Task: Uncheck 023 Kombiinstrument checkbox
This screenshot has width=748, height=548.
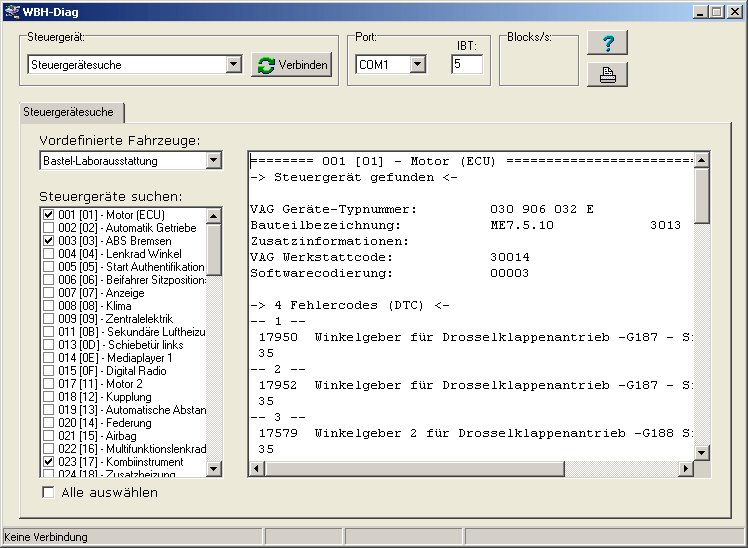Action: (x=48, y=462)
